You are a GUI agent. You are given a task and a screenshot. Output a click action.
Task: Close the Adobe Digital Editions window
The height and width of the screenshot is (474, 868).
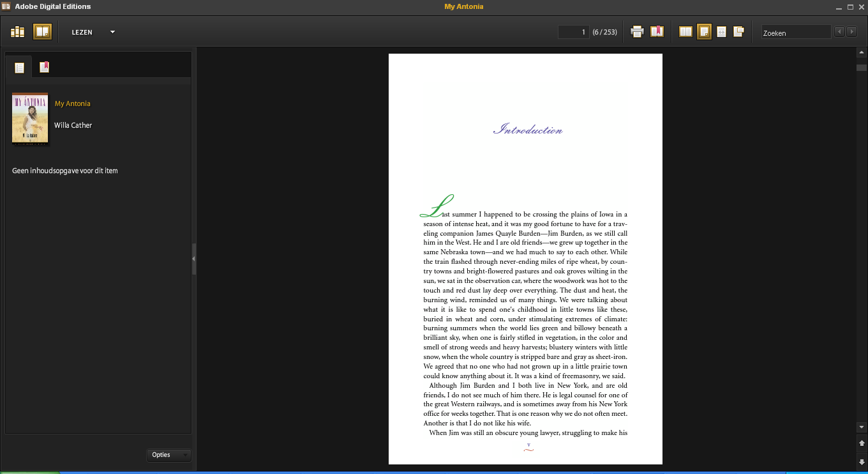pyautogui.click(x=862, y=7)
